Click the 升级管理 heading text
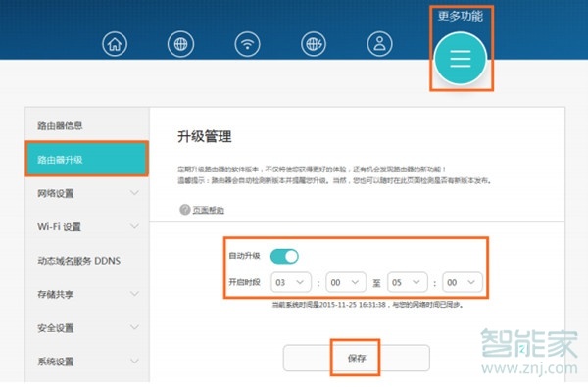Screen dimensions: 588x387 [x=205, y=136]
